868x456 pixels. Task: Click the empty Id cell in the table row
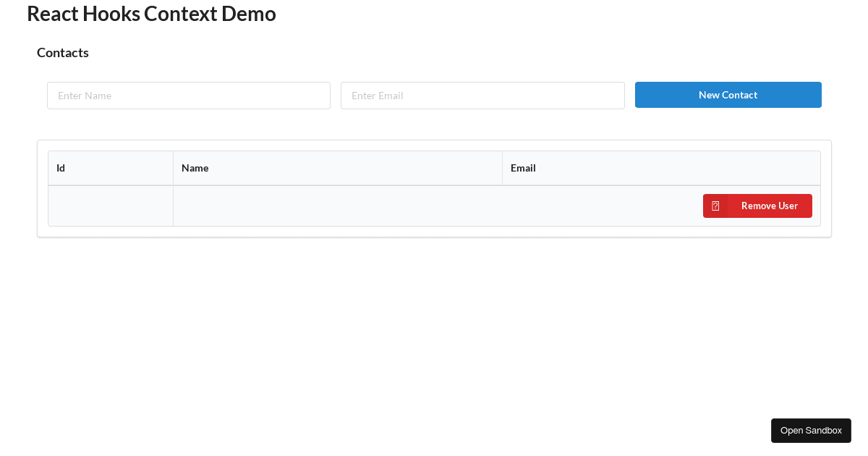pos(110,206)
